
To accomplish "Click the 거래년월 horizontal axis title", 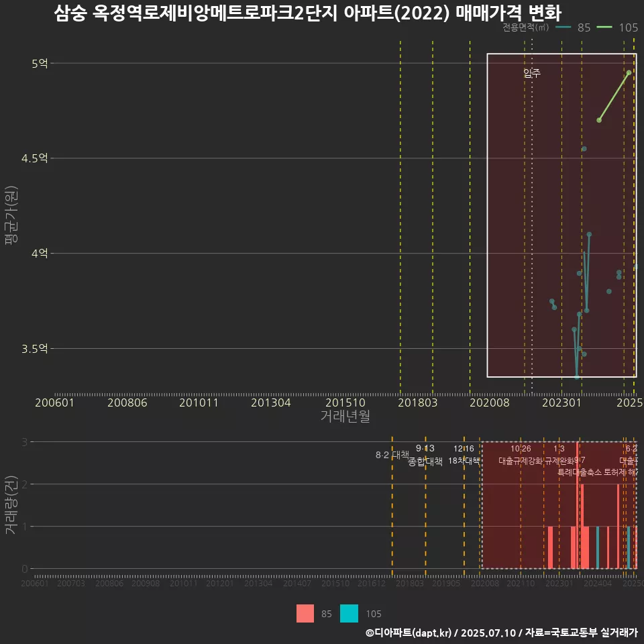I will tap(345, 416).
